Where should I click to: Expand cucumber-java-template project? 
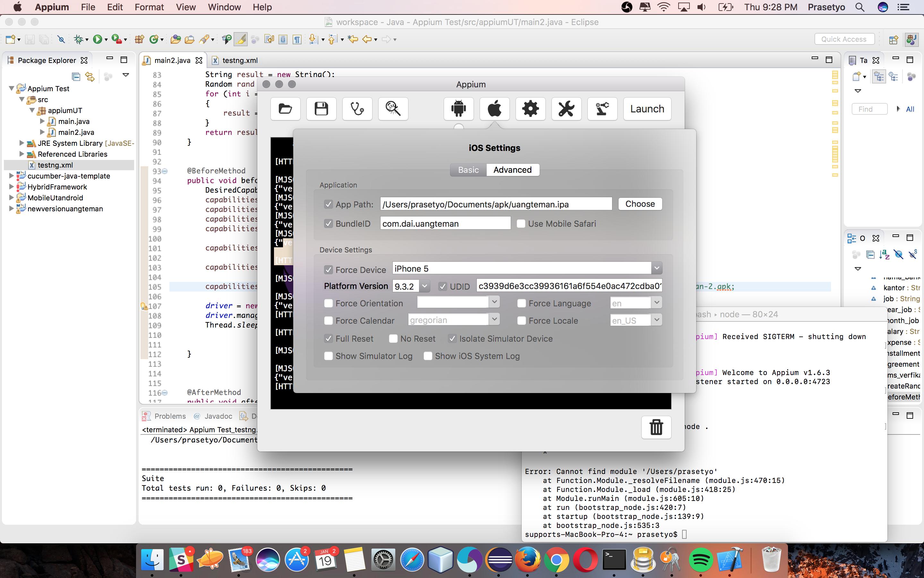click(x=12, y=176)
